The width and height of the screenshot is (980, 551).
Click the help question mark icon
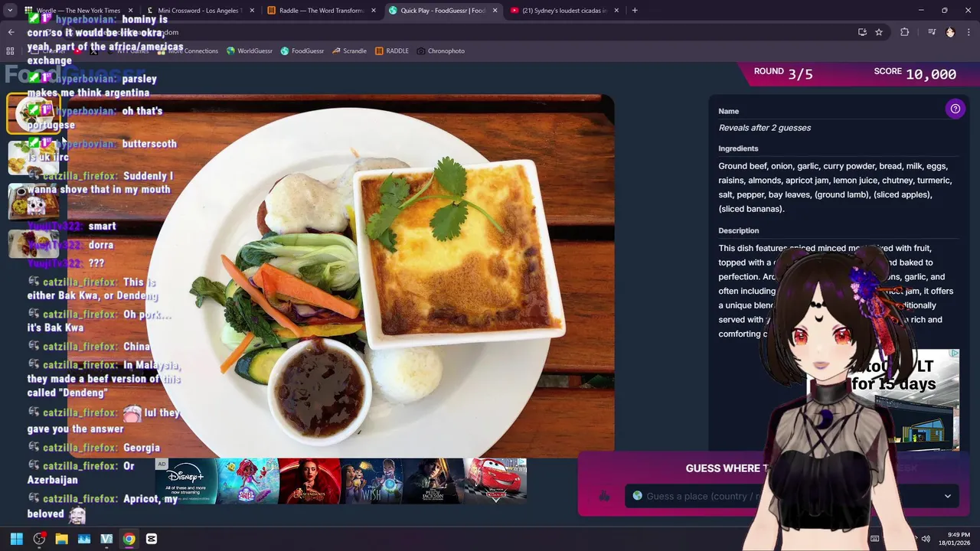pos(955,109)
